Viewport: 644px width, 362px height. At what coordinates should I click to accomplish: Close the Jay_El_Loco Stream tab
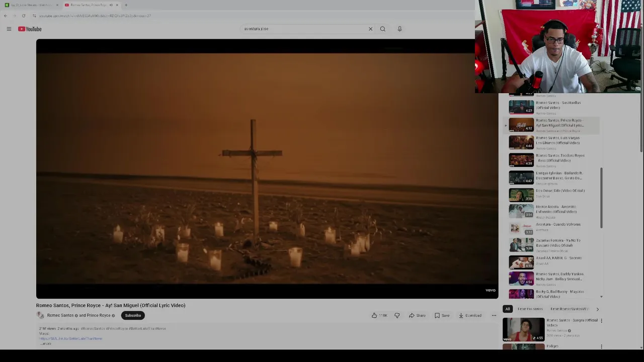(x=57, y=5)
